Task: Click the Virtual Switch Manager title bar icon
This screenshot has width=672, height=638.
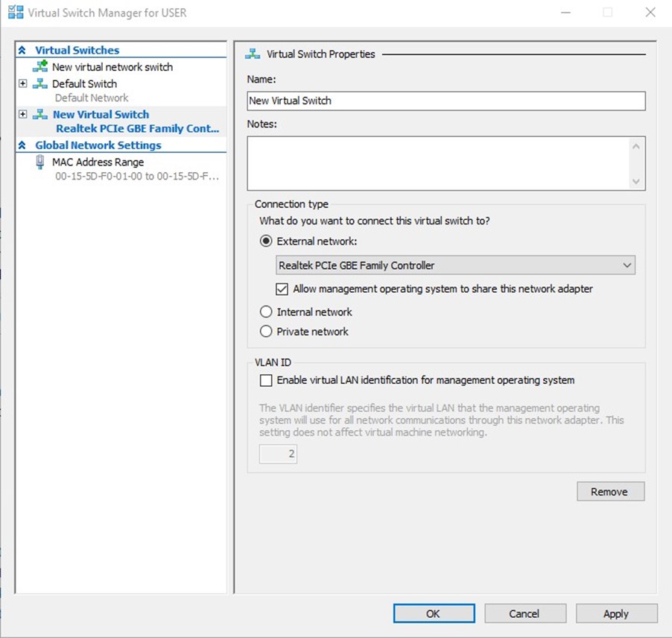Action: (15, 13)
